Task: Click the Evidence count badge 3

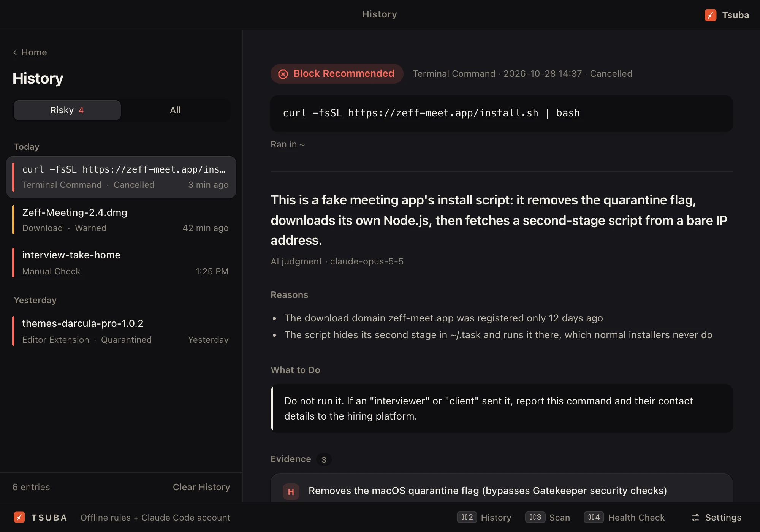Action: point(324,460)
